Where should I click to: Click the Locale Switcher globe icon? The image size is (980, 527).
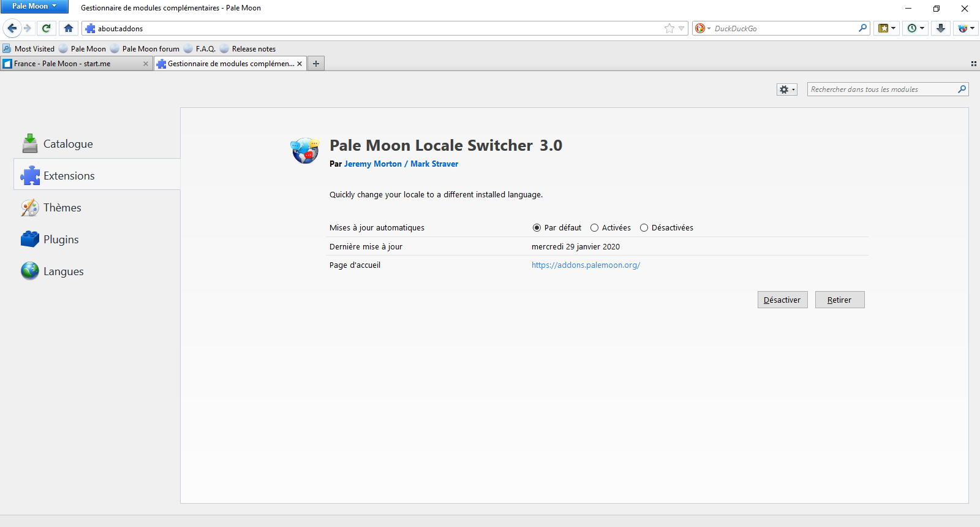[305, 151]
